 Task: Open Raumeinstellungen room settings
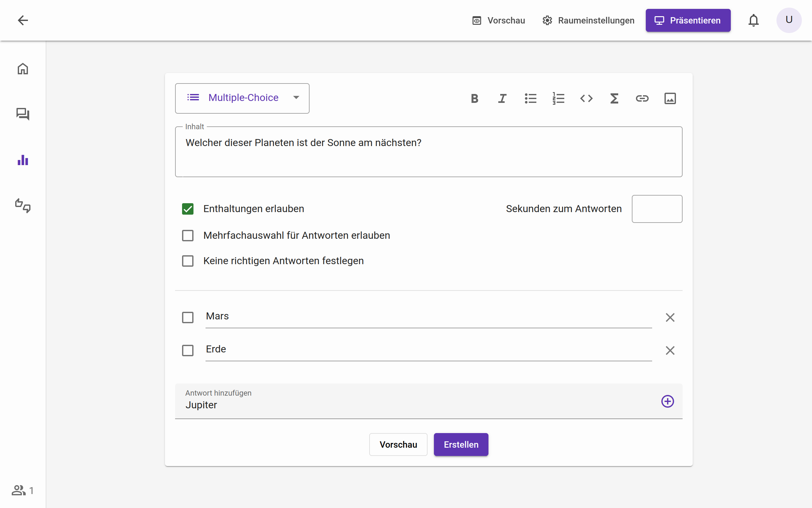[588, 21]
